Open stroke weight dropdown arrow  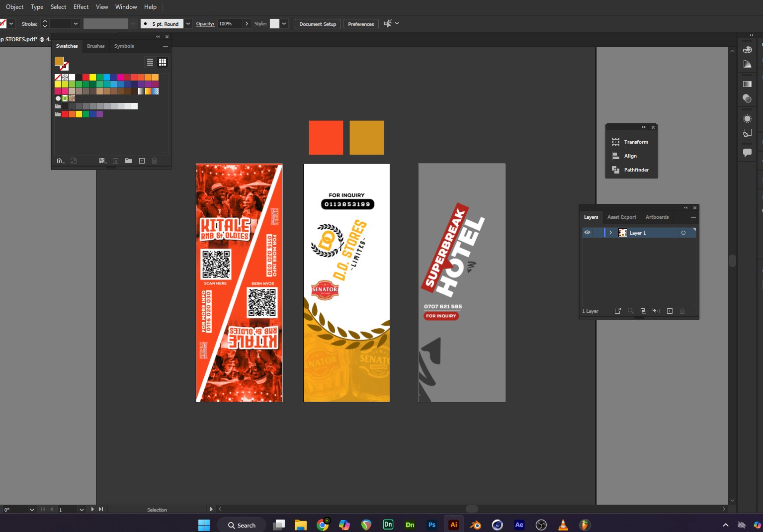76,23
